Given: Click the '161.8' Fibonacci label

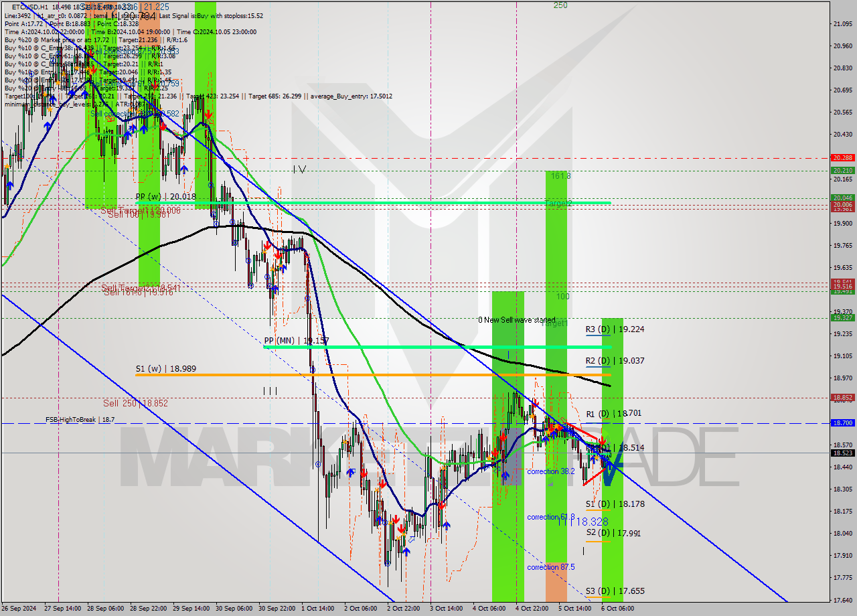Looking at the screenshot, I should tap(560, 176).
